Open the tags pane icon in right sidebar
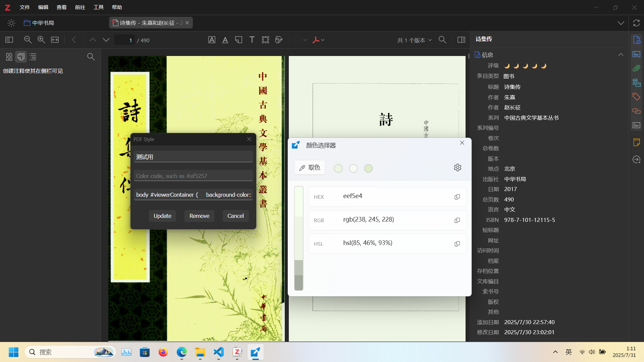 tap(636, 97)
